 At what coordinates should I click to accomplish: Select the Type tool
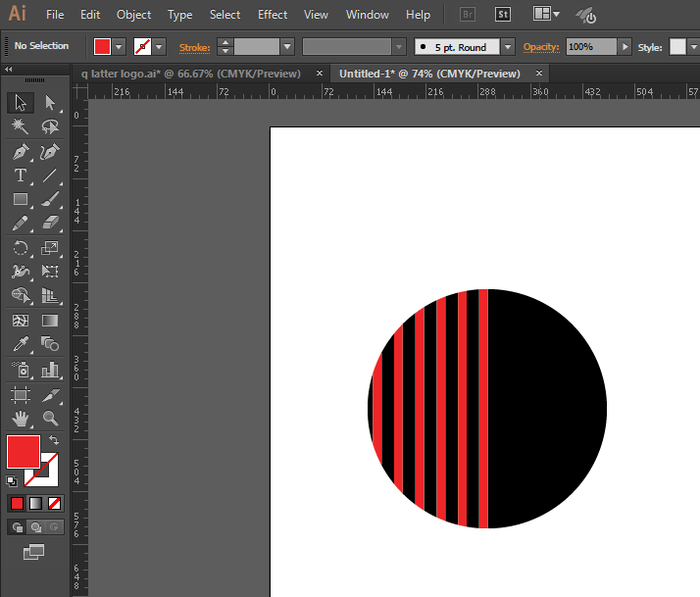pos(20,175)
